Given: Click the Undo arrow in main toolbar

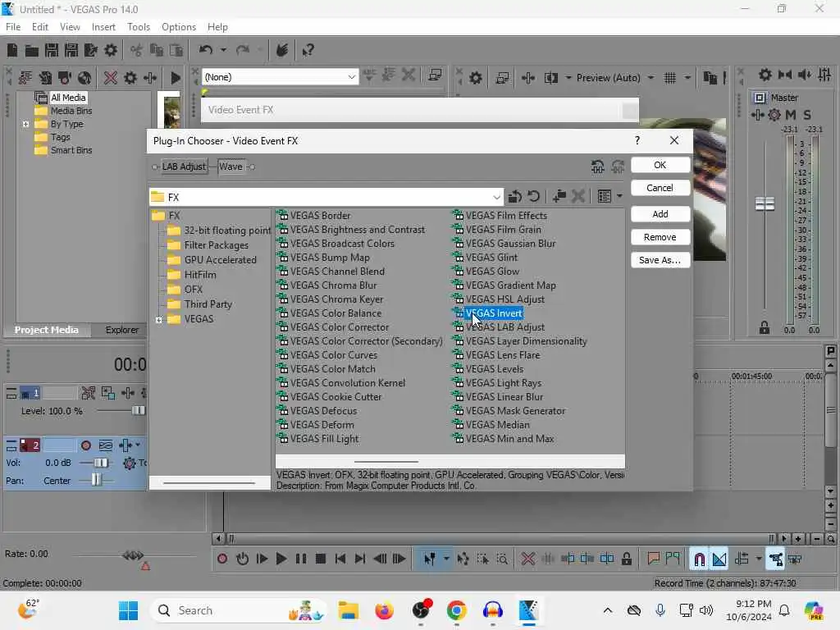Looking at the screenshot, I should coord(206,50).
